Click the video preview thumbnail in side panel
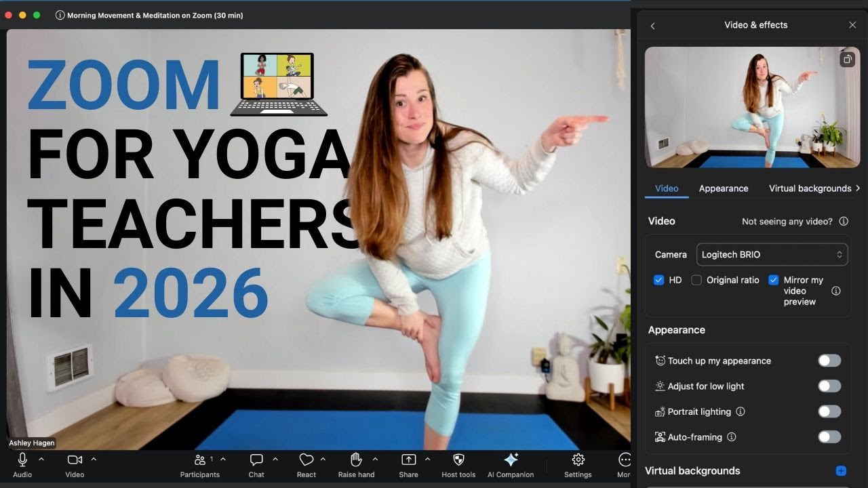868x488 pixels. pos(752,107)
